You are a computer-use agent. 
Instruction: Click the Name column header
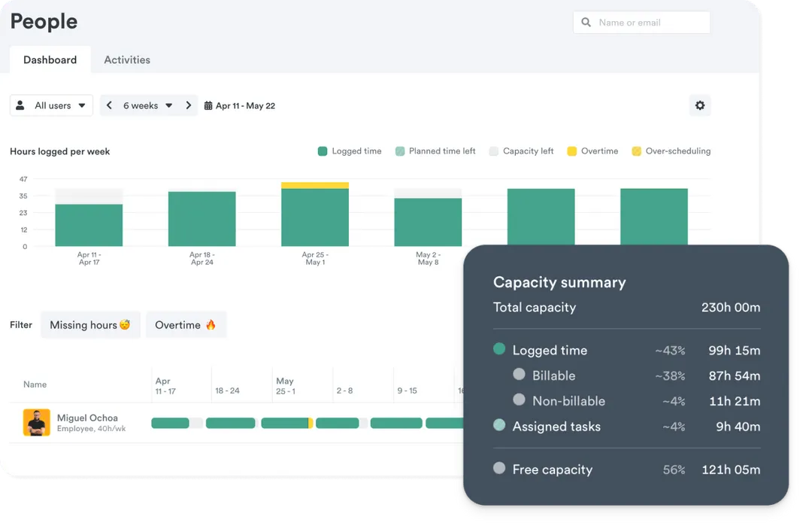35,385
